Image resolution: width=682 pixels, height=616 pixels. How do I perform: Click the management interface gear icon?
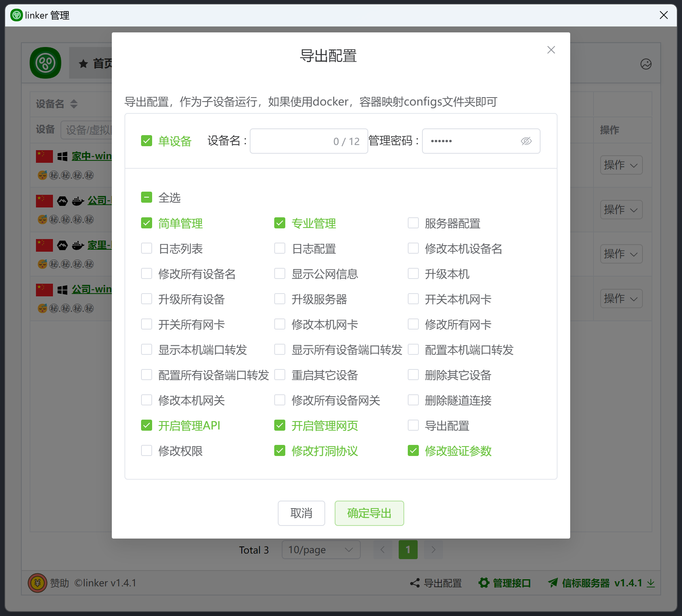tap(484, 583)
